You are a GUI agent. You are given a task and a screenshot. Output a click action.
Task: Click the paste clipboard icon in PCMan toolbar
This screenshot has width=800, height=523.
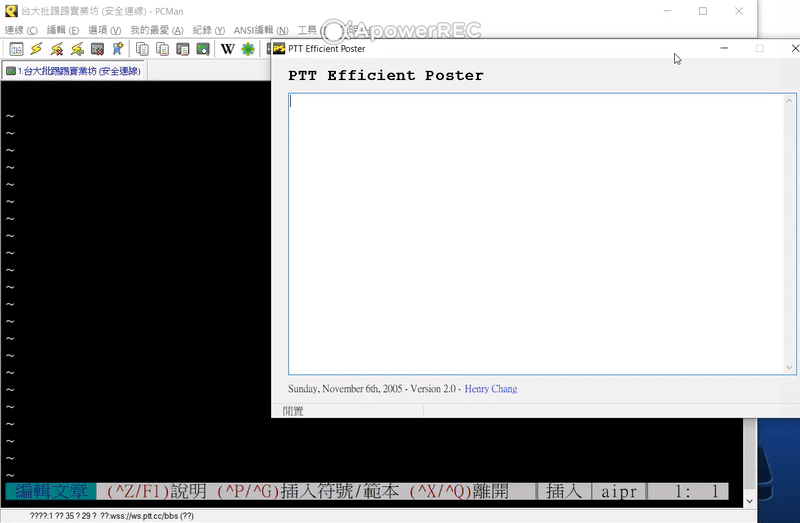coord(163,49)
